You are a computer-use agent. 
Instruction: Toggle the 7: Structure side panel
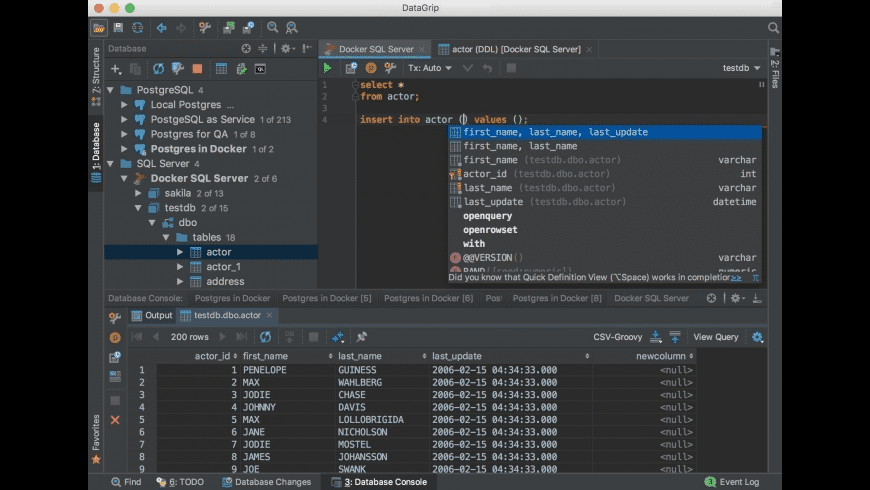96,68
